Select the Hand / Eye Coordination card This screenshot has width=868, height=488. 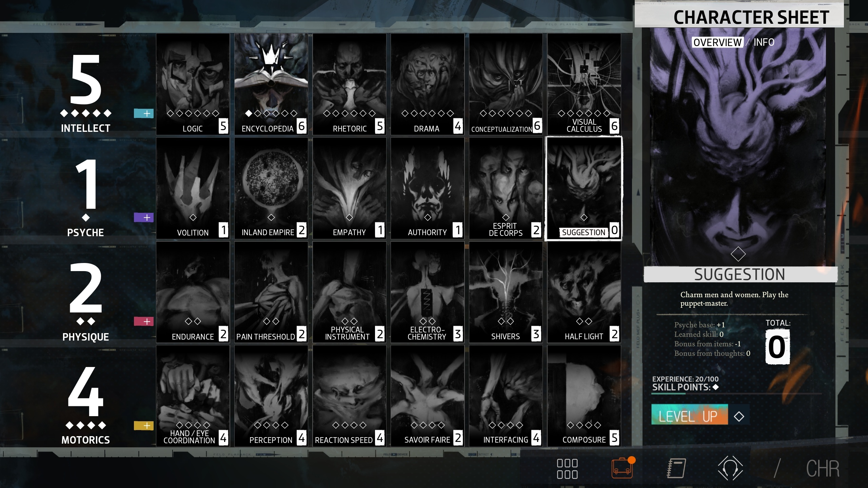click(x=193, y=396)
